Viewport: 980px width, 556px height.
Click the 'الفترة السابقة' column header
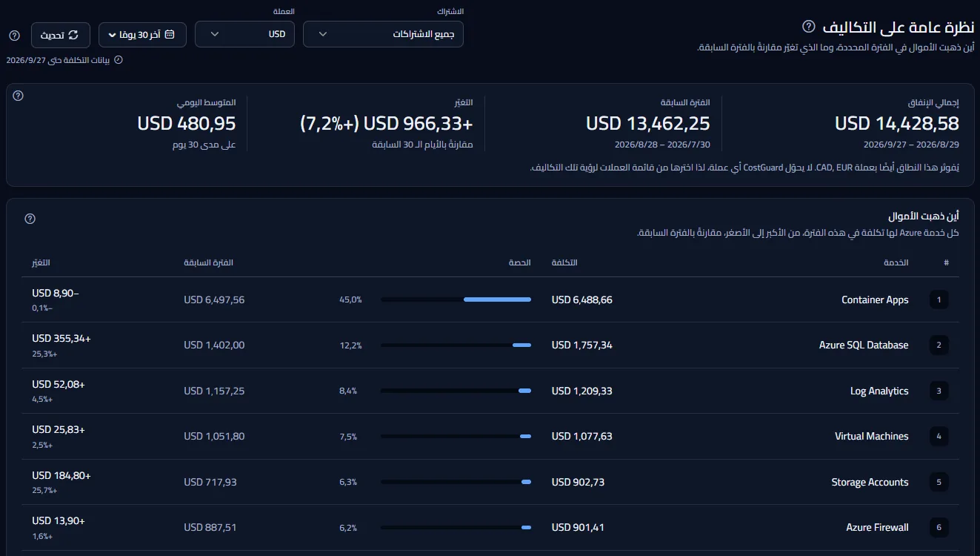pyautogui.click(x=208, y=263)
